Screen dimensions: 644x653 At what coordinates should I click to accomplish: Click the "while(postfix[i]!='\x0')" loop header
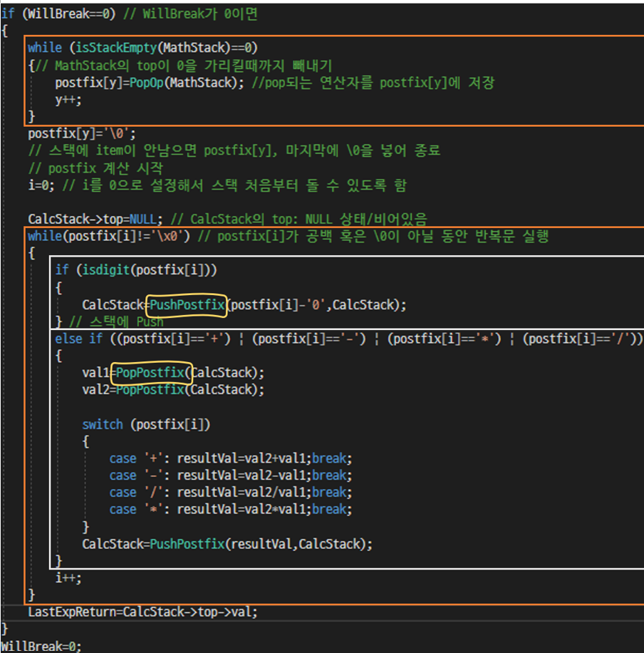pyautogui.click(x=109, y=236)
